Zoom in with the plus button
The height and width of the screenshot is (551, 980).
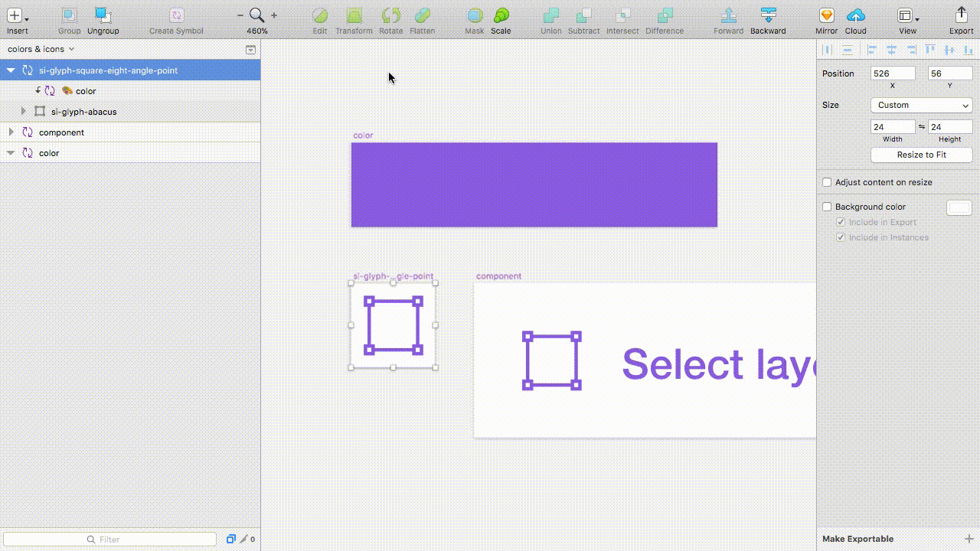pos(274,15)
